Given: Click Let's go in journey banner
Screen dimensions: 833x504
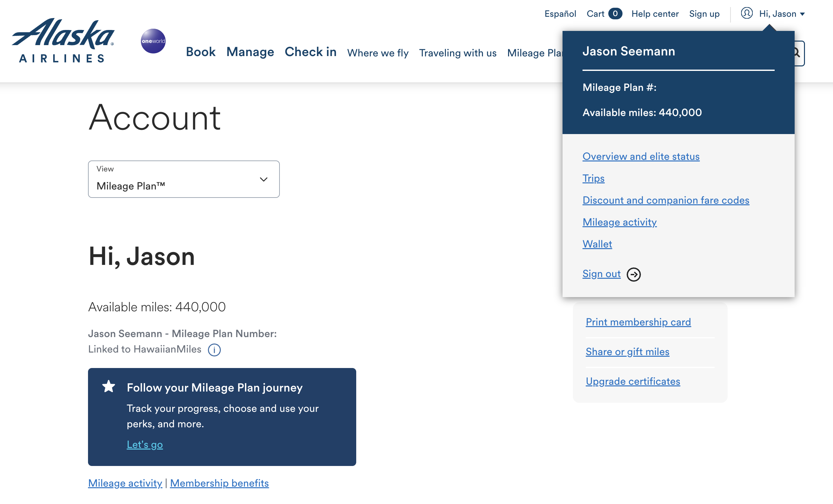Looking at the screenshot, I should pyautogui.click(x=145, y=444).
